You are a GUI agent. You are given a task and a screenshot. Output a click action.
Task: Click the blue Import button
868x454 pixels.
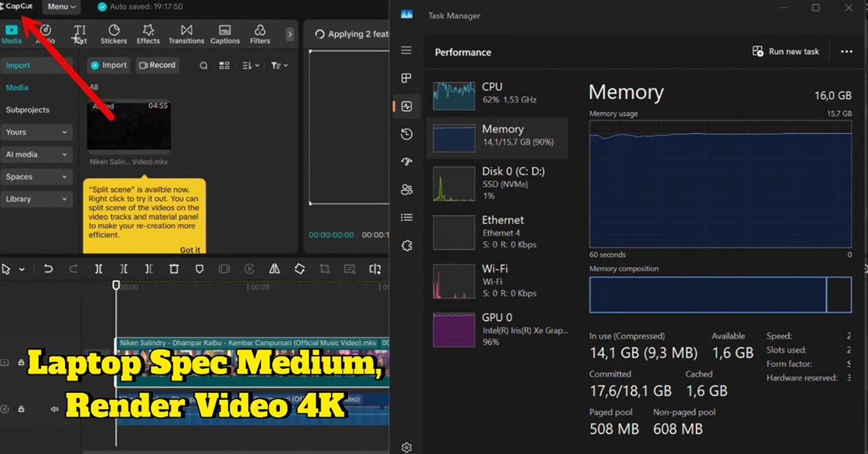coord(108,65)
